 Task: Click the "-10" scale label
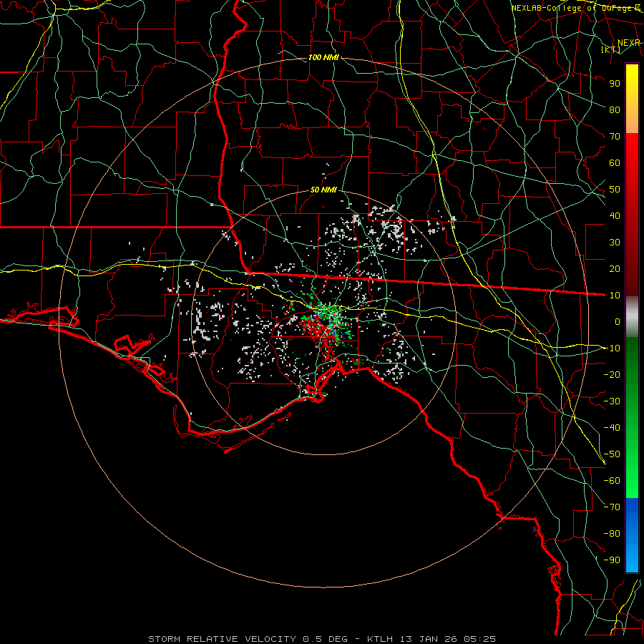(x=612, y=348)
